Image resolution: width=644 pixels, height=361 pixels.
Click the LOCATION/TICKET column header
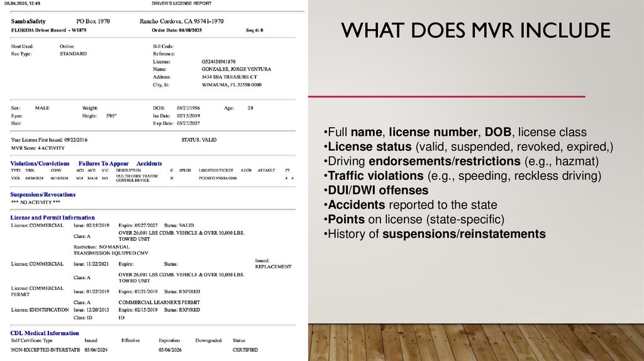pyautogui.click(x=216, y=170)
